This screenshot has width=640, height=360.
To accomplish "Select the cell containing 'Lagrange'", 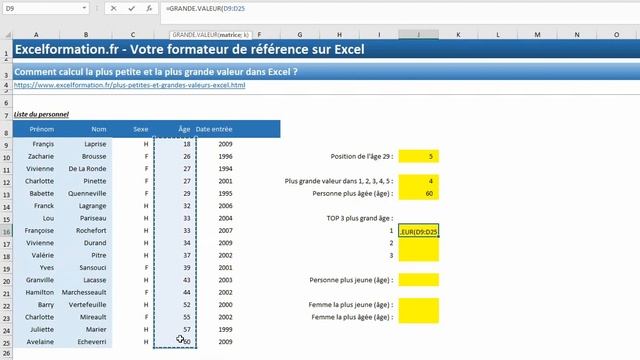I will point(86,206).
